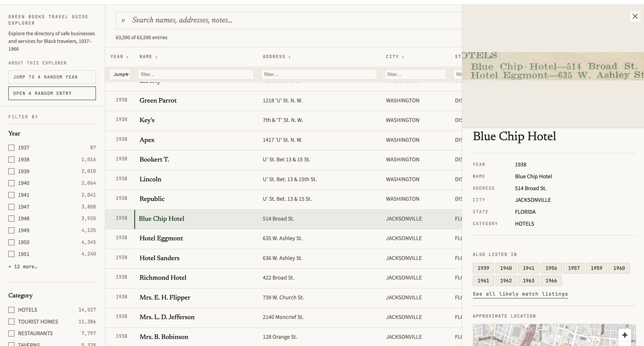Click Jump to a Random Year button
644x346 pixels.
tap(52, 77)
